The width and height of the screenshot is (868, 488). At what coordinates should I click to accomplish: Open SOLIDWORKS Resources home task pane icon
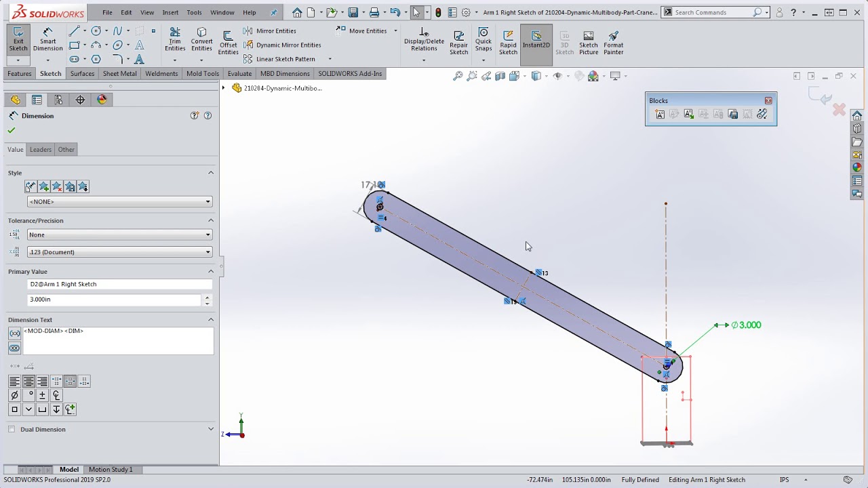[x=857, y=115]
